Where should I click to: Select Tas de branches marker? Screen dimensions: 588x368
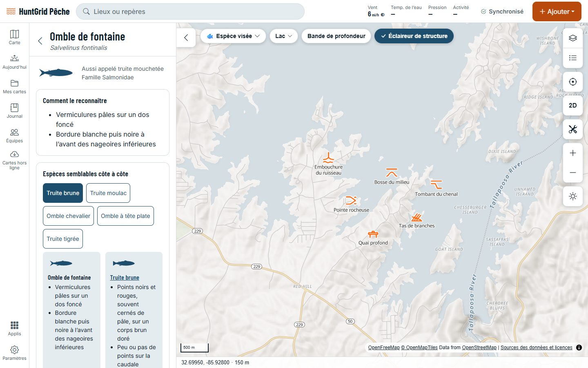tap(416, 217)
